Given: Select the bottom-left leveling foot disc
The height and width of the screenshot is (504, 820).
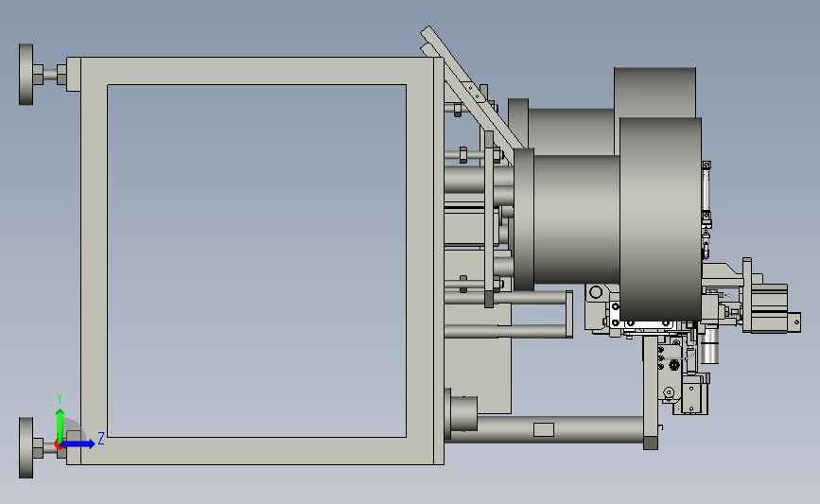Looking at the screenshot, I should point(26,447).
